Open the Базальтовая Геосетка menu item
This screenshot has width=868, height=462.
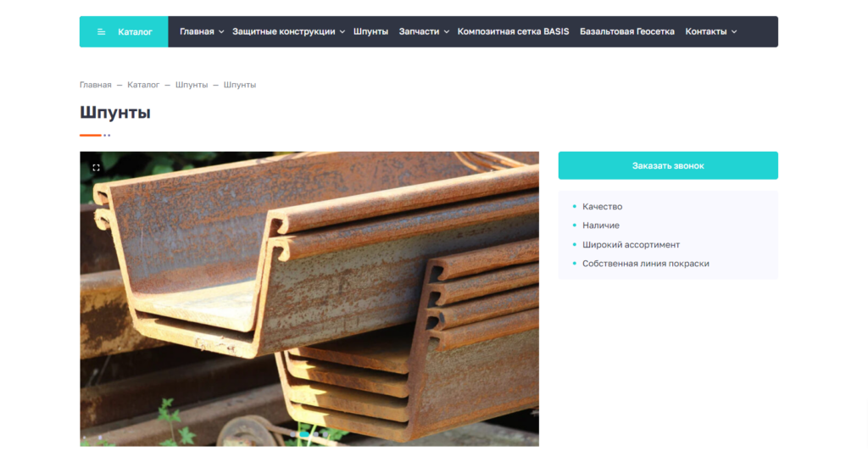tap(626, 31)
